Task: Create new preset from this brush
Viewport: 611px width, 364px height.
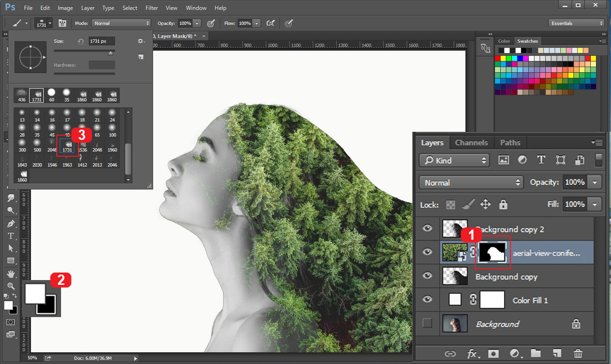Action: (x=140, y=57)
